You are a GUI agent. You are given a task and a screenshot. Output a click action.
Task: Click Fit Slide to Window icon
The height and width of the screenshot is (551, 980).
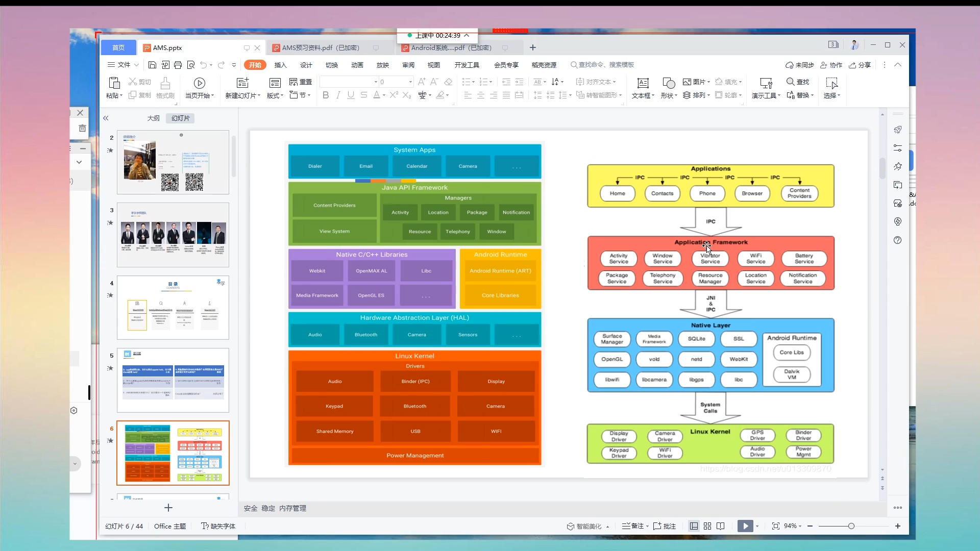tap(775, 526)
